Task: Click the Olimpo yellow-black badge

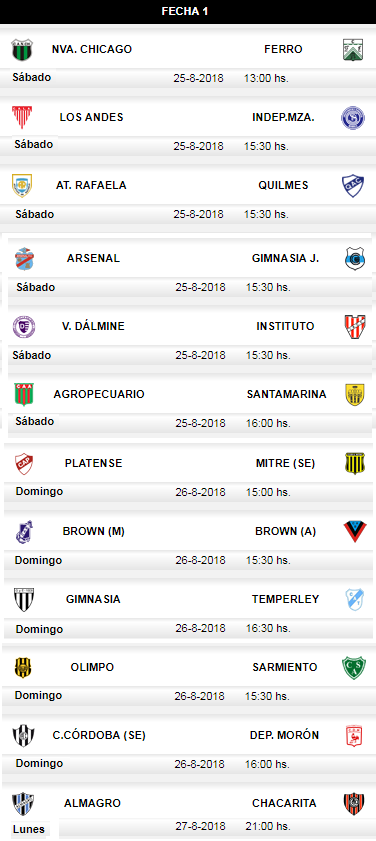Action: pos(23,668)
